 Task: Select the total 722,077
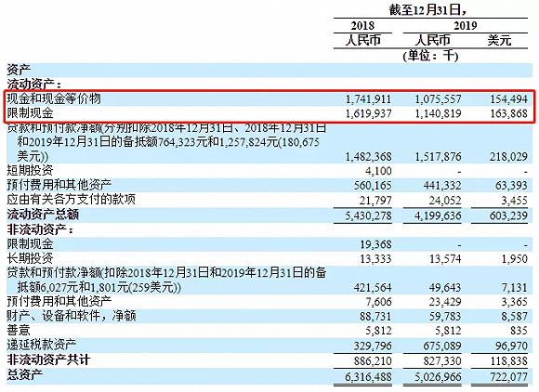coord(508,376)
